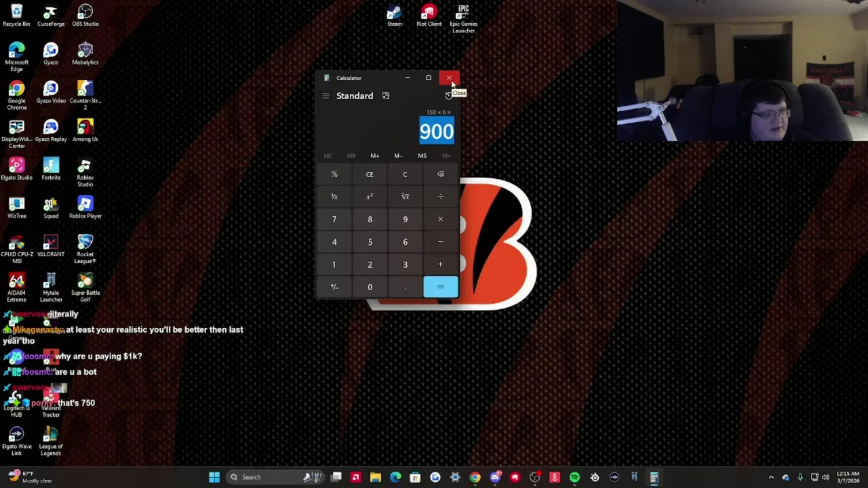868x488 pixels.
Task: Click the decimal point key
Action: 405,287
